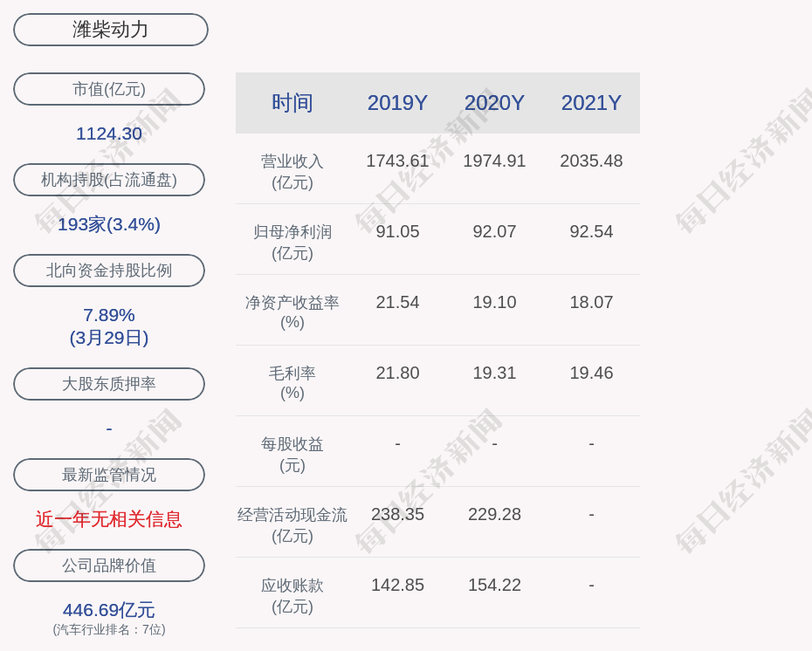Image resolution: width=812 pixels, height=651 pixels.
Task: Select the 北向资金持股比例 label pill
Action: (109, 271)
